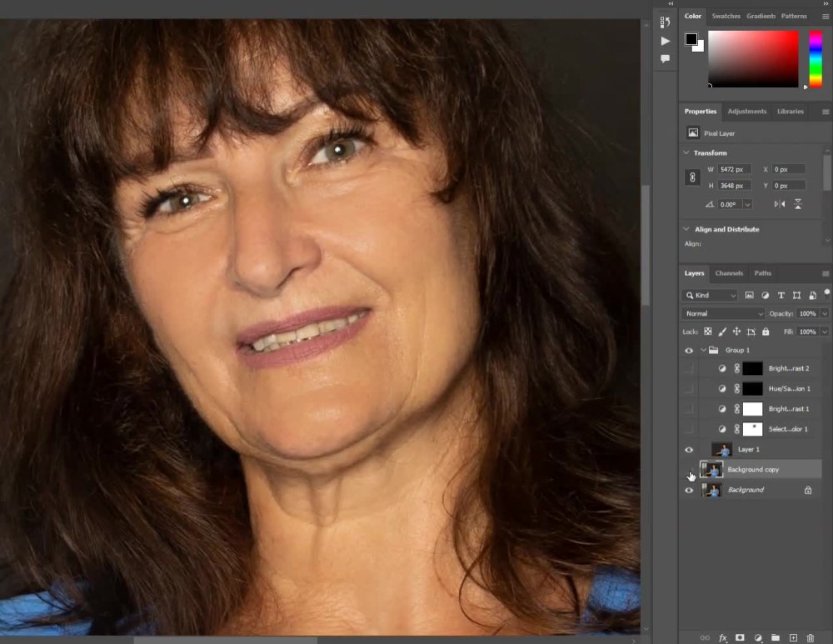Add a layer style with the fx icon
Image resolution: width=833 pixels, height=644 pixels.
(723, 637)
